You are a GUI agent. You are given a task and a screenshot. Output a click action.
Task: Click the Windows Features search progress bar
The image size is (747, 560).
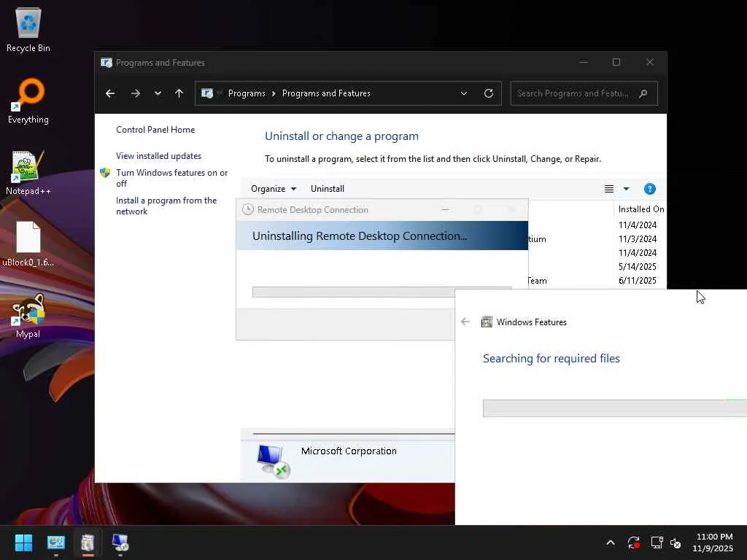tap(614, 408)
